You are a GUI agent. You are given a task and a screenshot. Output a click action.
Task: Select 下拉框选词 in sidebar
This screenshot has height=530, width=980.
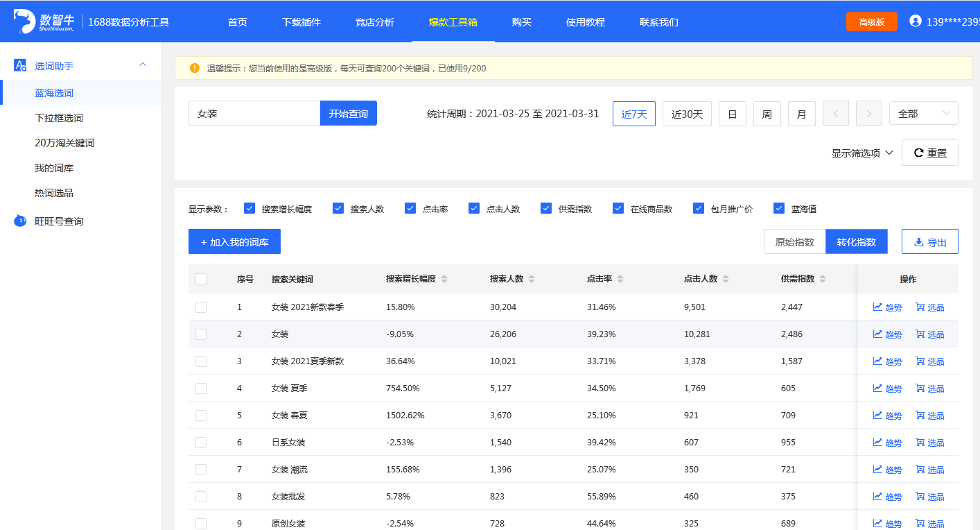point(59,118)
